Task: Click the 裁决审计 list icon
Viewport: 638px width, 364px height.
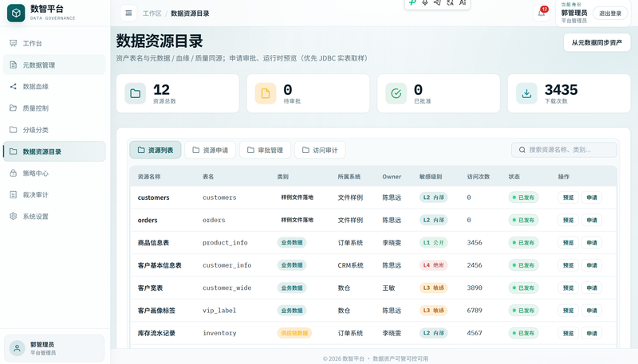Action: tap(14, 194)
